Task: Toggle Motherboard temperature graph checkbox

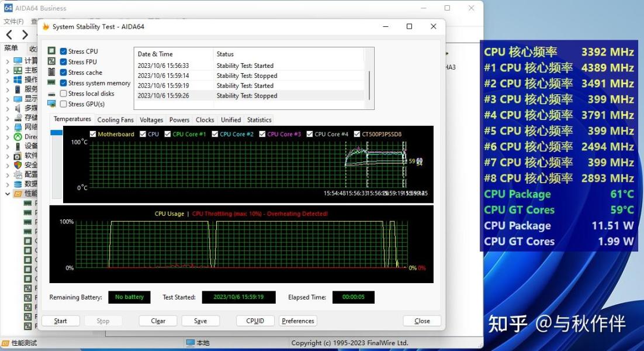Action: 93,134
